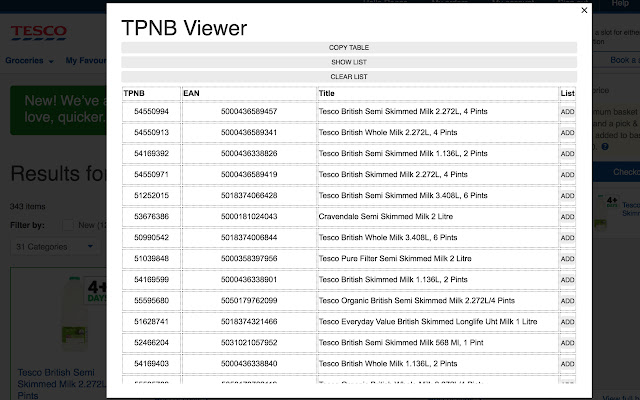Image resolution: width=640 pixels, height=400 pixels.
Task: Add Tesco British Semi Skimmed Milk 2.272L to list
Action: click(567, 112)
